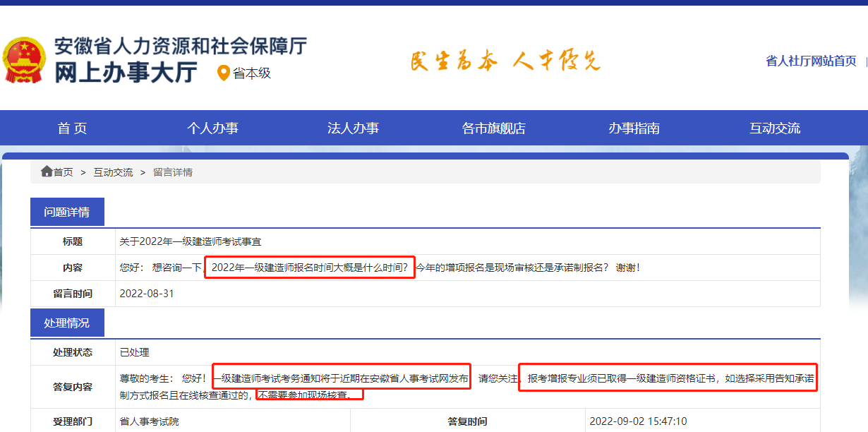
Task: Click 互动交流 in the breadcrumb trail
Action: pyautogui.click(x=113, y=172)
